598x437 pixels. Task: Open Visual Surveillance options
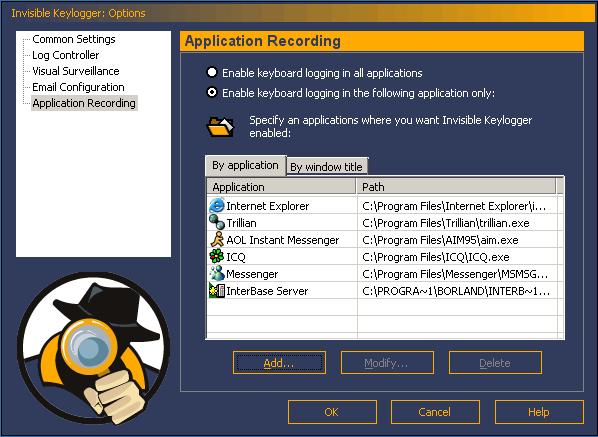coord(76,71)
